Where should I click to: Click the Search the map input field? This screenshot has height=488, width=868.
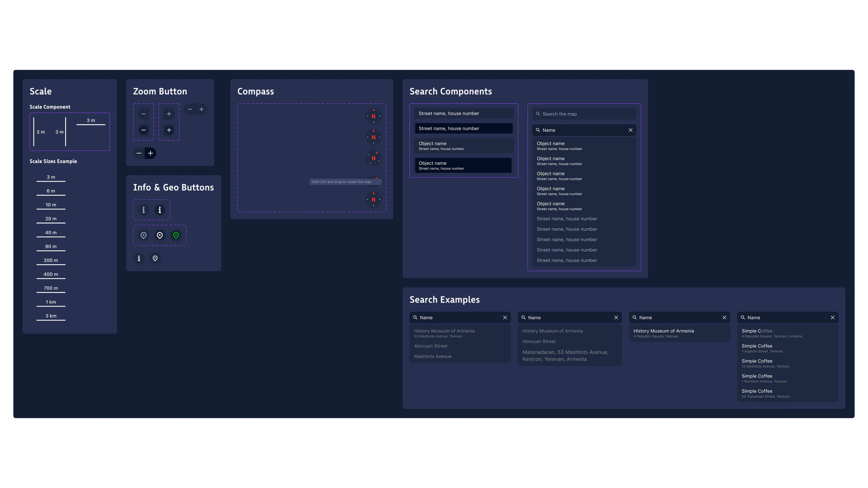pos(584,114)
